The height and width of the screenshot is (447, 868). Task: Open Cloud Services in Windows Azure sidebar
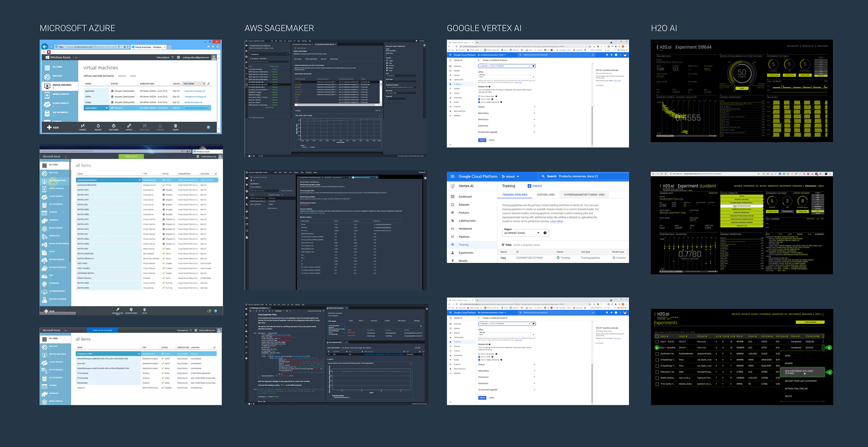(59, 104)
